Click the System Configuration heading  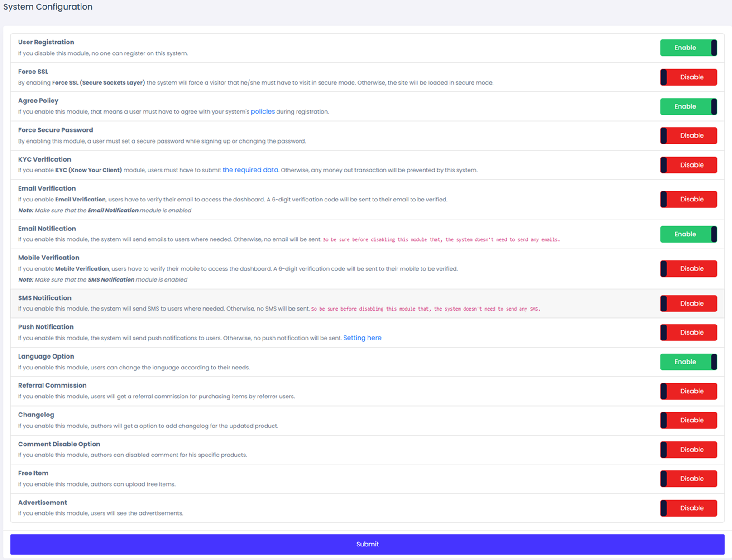[48, 7]
